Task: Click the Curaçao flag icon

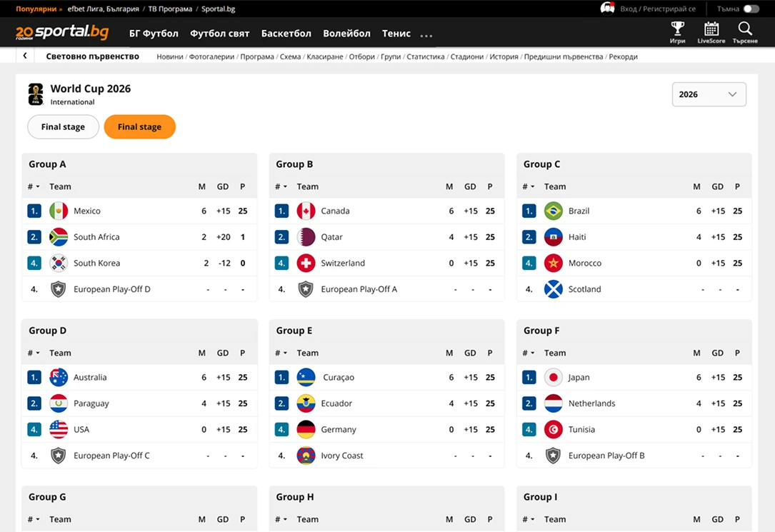Action: 306,377
